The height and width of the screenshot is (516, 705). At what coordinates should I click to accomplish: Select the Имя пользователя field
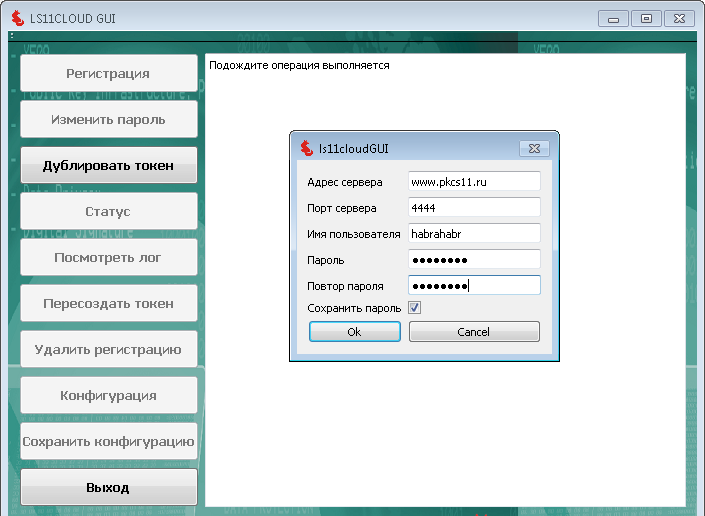(474, 234)
